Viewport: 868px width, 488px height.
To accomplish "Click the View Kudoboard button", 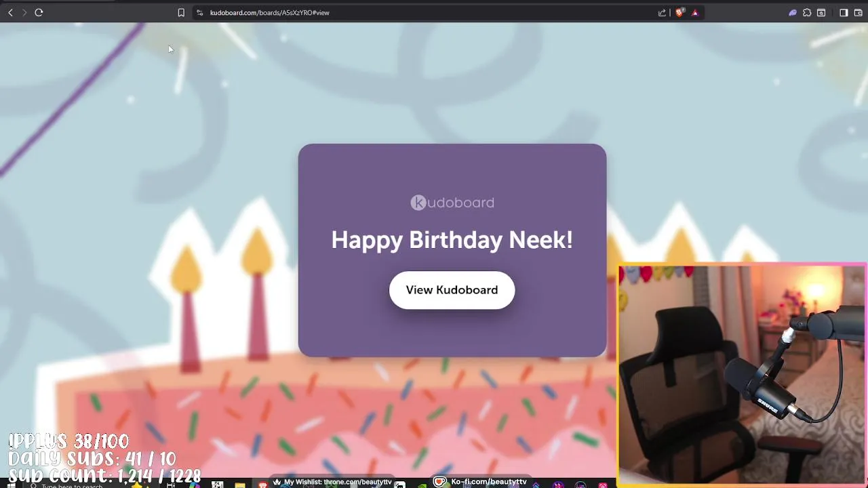I will 452,290.
